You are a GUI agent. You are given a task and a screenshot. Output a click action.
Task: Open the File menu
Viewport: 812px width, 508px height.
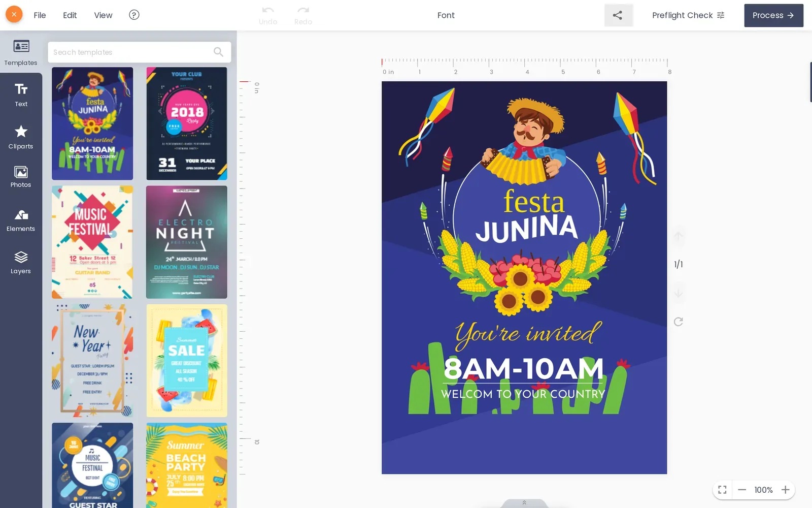pos(40,15)
